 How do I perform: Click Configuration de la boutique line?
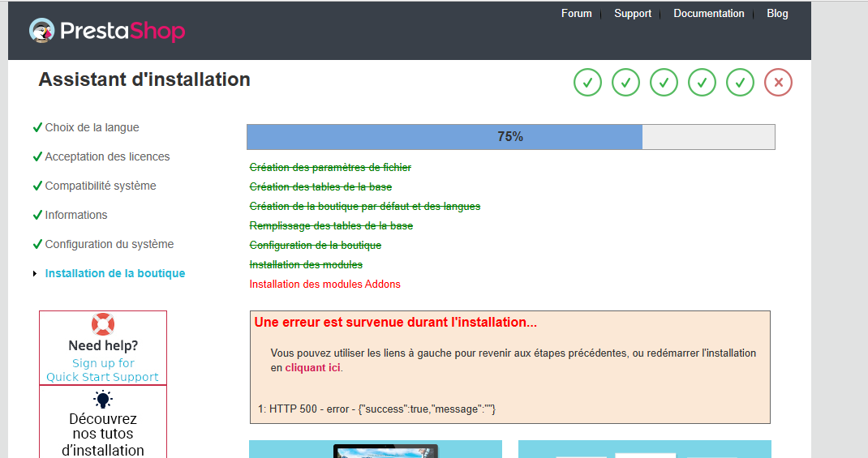coord(316,245)
